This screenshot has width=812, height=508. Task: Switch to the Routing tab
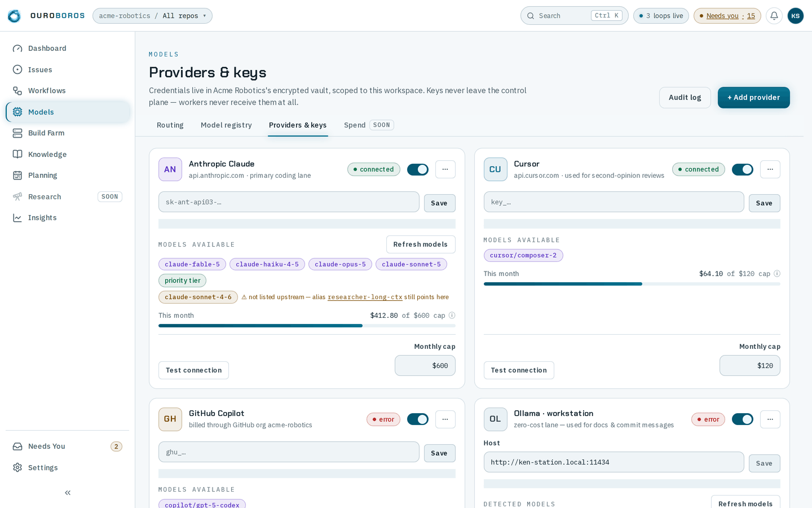tap(170, 125)
